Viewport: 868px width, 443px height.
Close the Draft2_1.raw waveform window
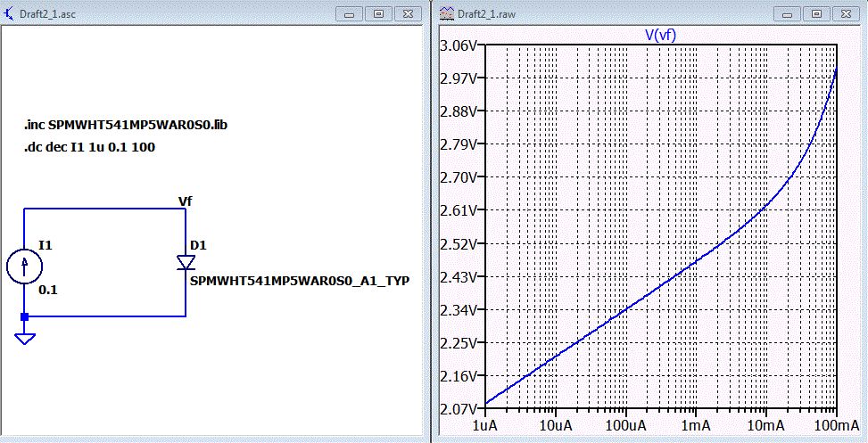pos(846,14)
